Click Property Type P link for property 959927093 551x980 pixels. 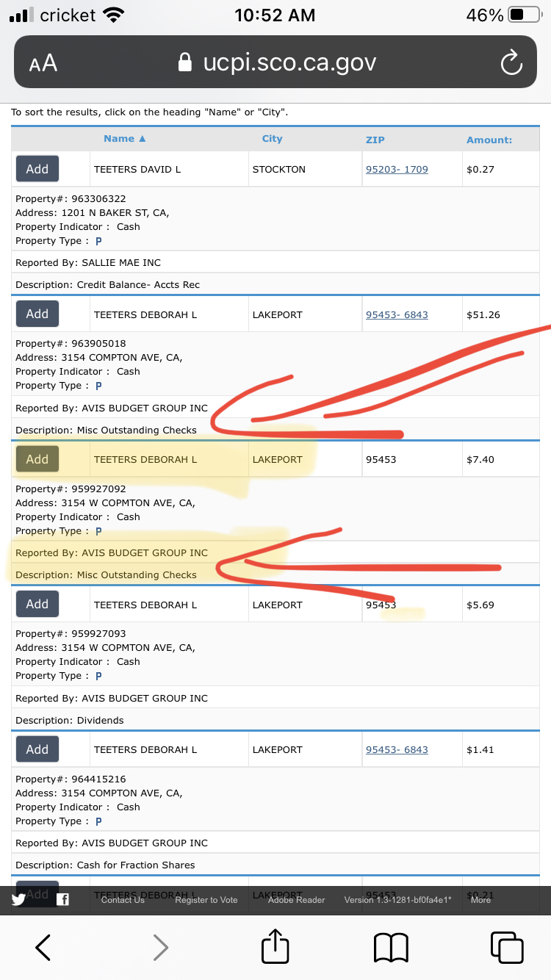pyautogui.click(x=98, y=676)
